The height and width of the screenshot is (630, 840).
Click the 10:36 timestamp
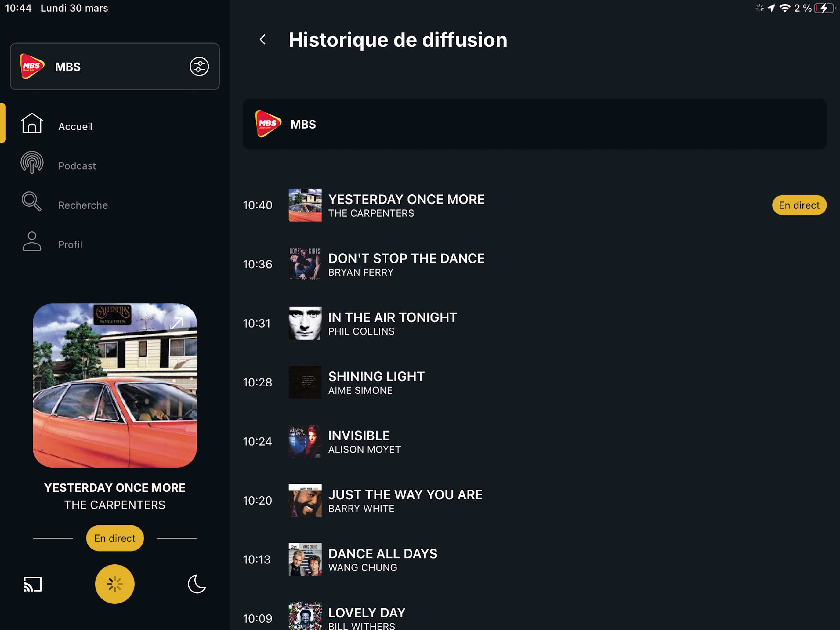(x=258, y=264)
